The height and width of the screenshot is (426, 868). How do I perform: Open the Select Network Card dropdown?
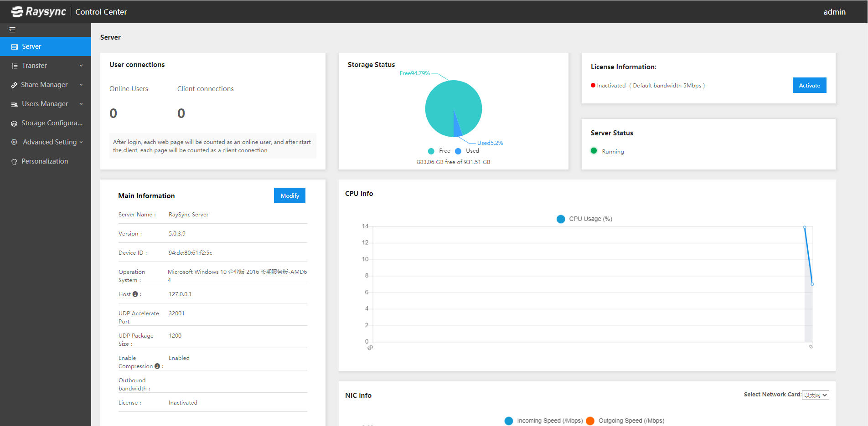tap(815, 395)
